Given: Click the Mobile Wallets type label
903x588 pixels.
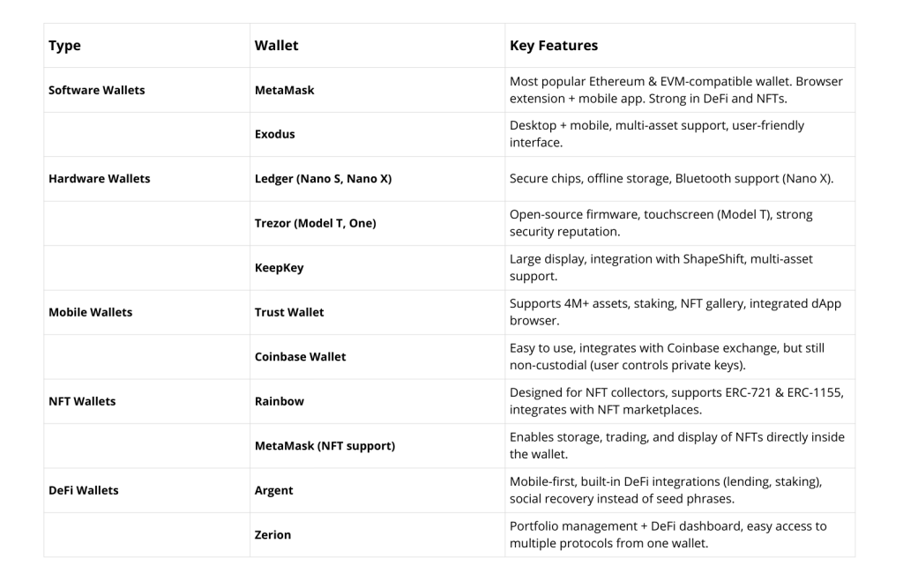Looking at the screenshot, I should pyautogui.click(x=90, y=312).
